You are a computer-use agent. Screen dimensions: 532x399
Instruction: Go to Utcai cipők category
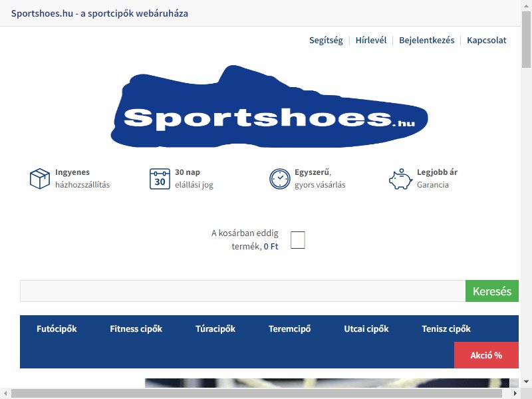tap(366, 329)
